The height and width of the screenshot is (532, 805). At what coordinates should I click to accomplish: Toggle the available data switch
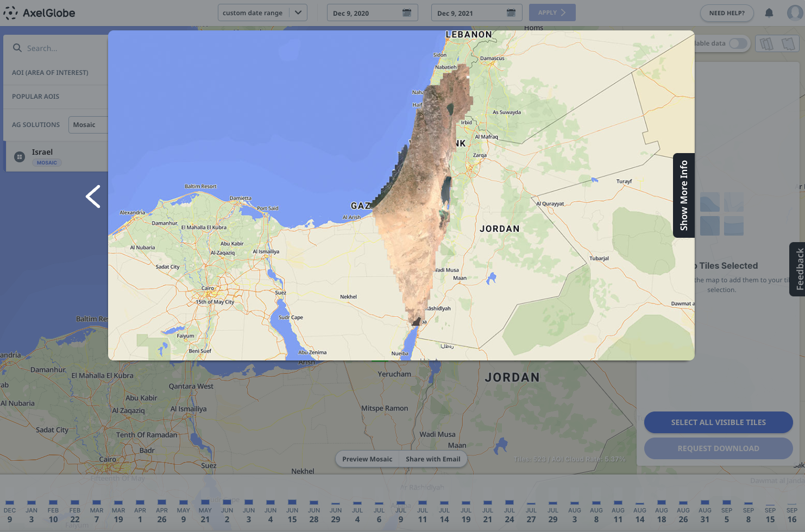coord(738,43)
